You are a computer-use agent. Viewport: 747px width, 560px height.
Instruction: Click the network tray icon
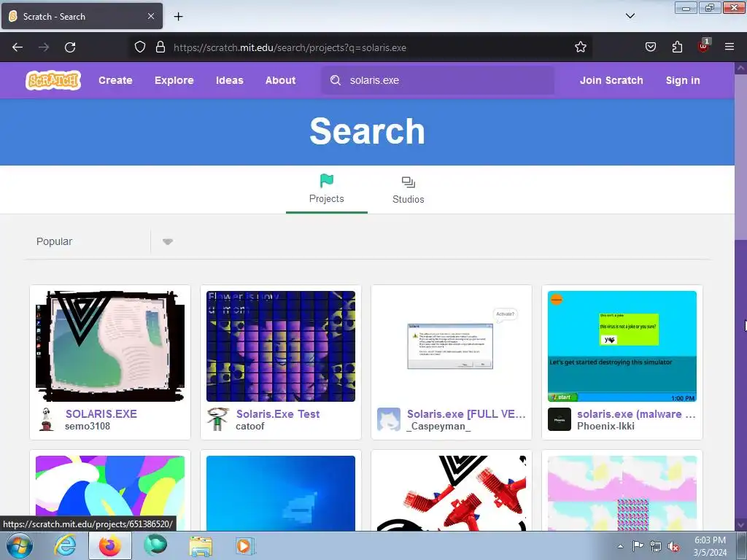[x=656, y=547]
